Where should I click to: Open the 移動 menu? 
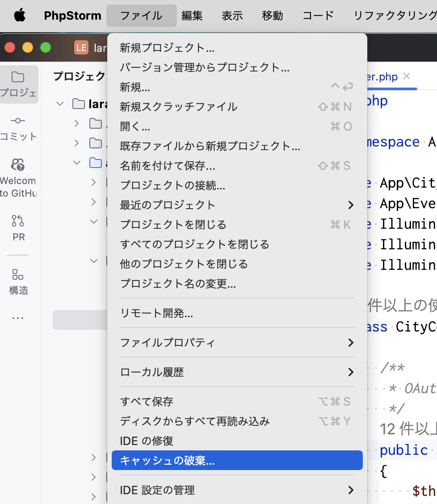click(x=272, y=15)
